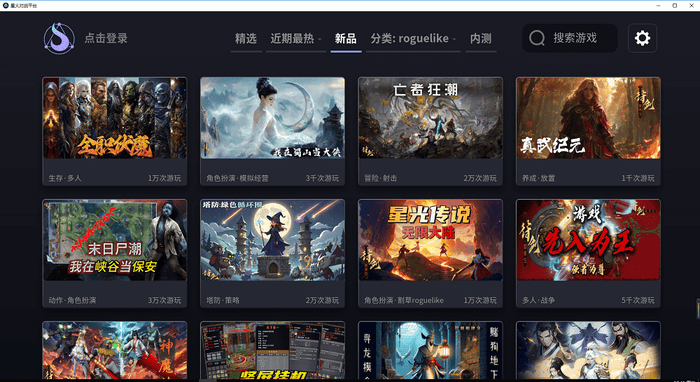Expand the 近期最热 dropdown arrow
This screenshot has height=382, width=700.
[320, 39]
